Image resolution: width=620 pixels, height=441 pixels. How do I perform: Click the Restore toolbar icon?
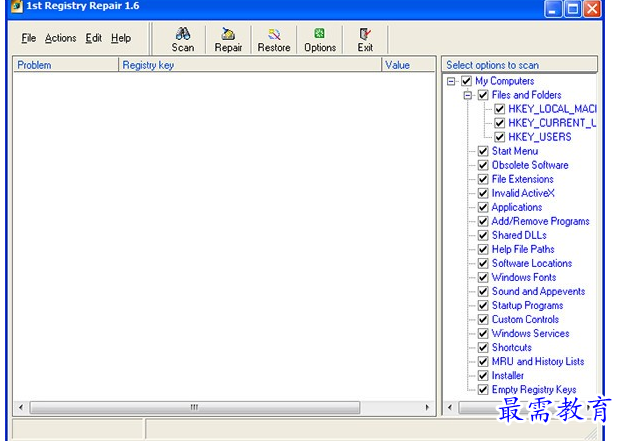(x=274, y=34)
